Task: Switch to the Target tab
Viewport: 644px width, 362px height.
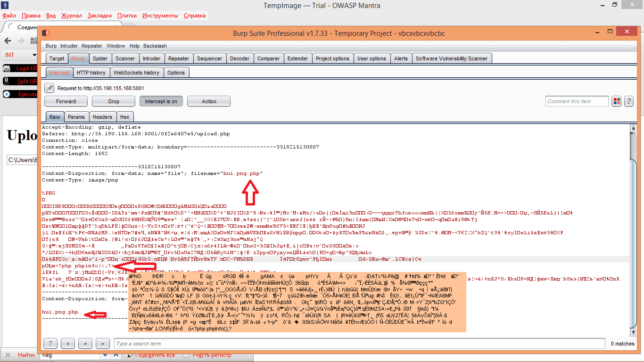Action: point(57,58)
